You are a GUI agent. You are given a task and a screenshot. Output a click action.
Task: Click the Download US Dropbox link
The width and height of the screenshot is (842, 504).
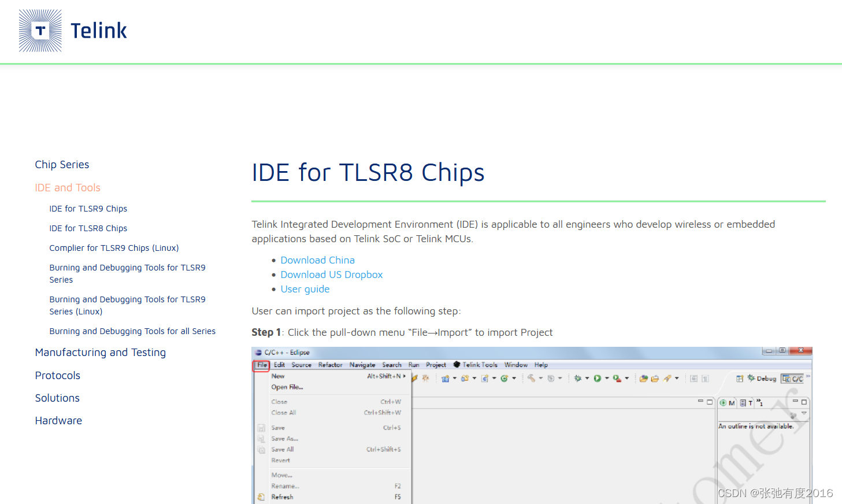332,275
